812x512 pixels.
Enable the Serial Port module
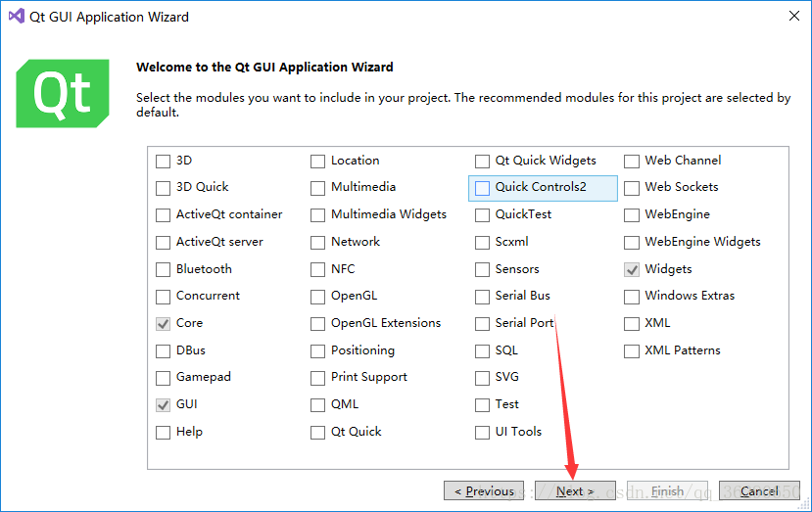(482, 324)
